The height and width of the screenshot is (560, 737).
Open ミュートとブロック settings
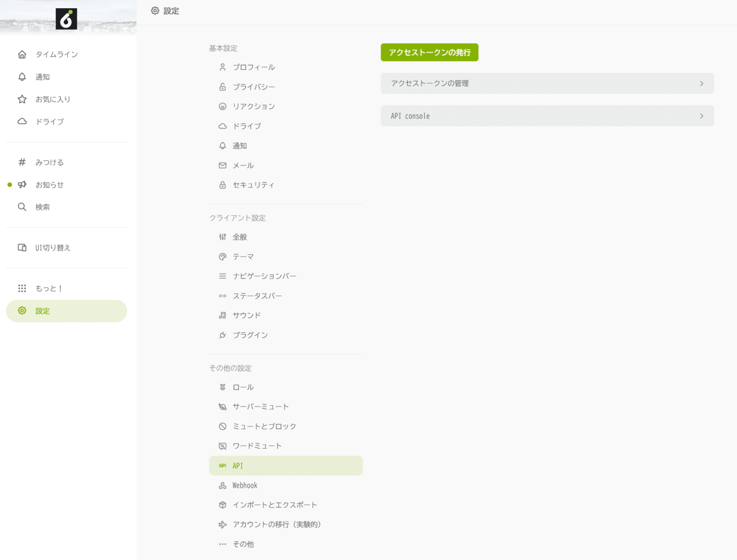[264, 426]
